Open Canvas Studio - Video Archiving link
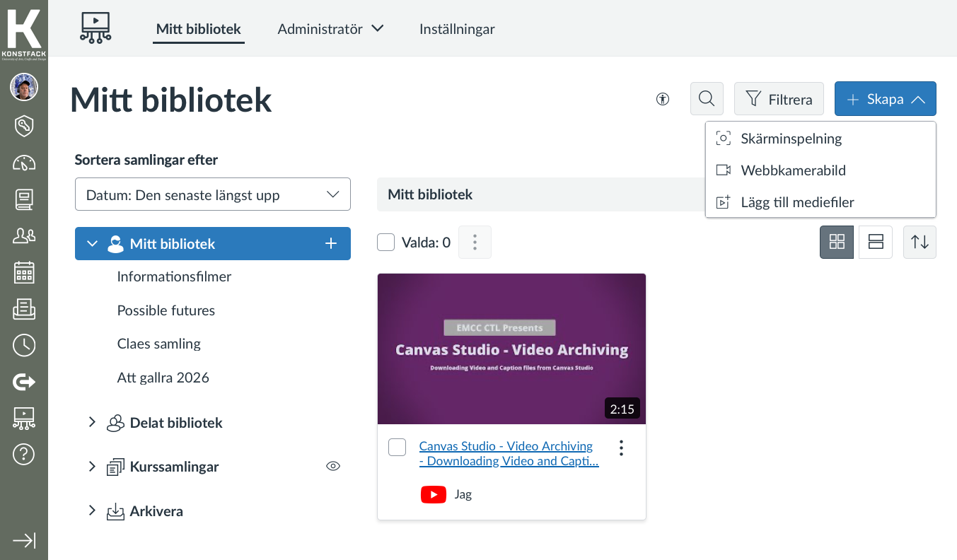 (x=509, y=453)
